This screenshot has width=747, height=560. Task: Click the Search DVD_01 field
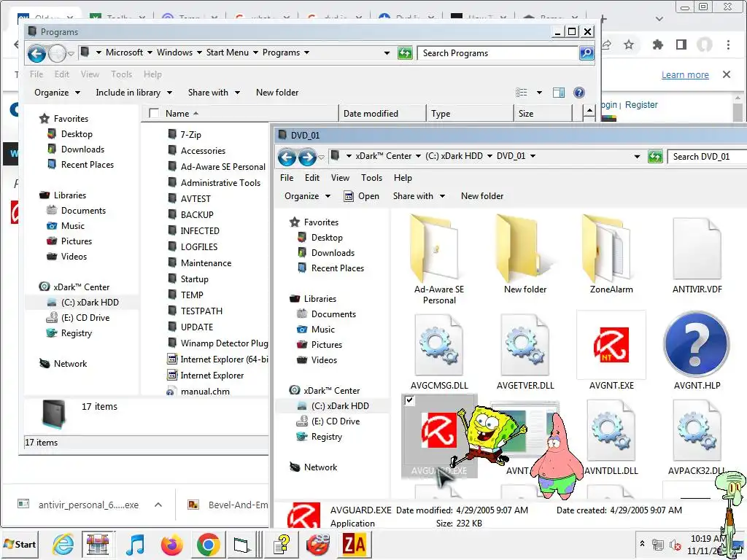(x=707, y=157)
